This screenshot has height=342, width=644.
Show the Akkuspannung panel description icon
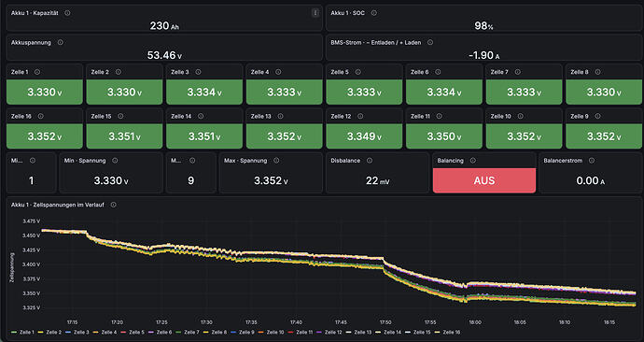coord(61,42)
